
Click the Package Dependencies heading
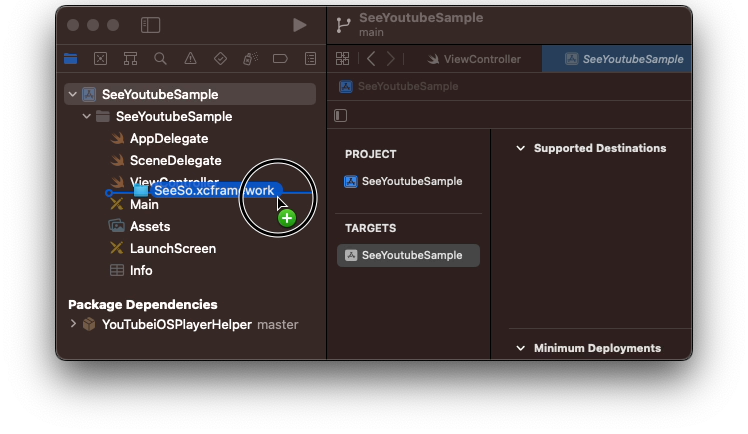point(143,304)
